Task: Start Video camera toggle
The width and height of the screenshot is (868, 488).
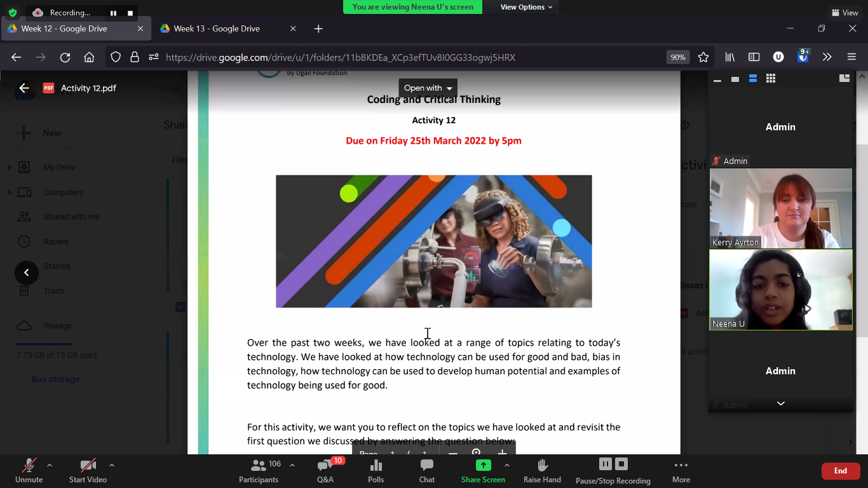Action: click(88, 470)
